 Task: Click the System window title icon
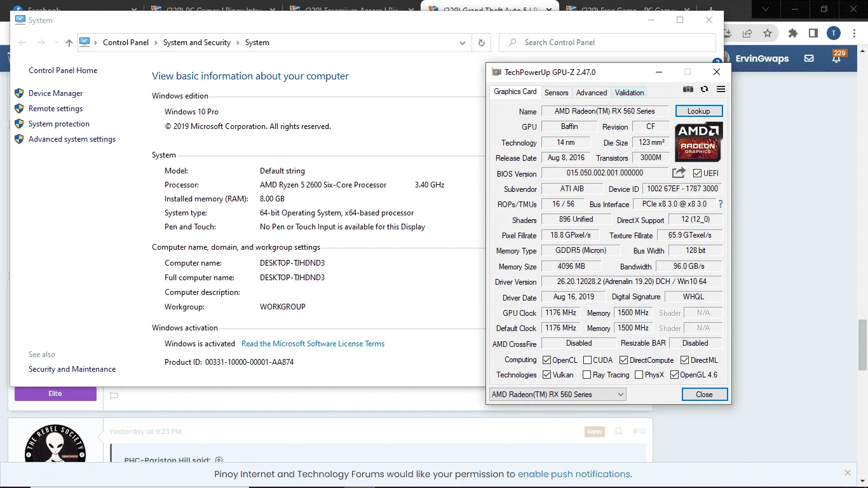coord(20,20)
